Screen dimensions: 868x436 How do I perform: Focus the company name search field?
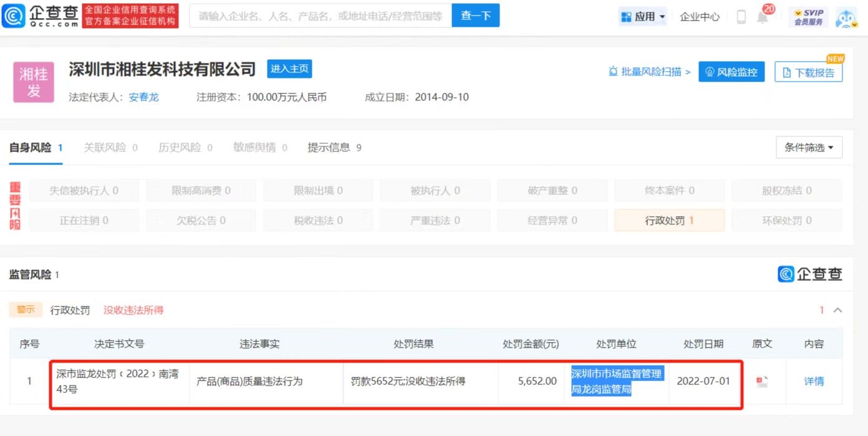[x=321, y=16]
